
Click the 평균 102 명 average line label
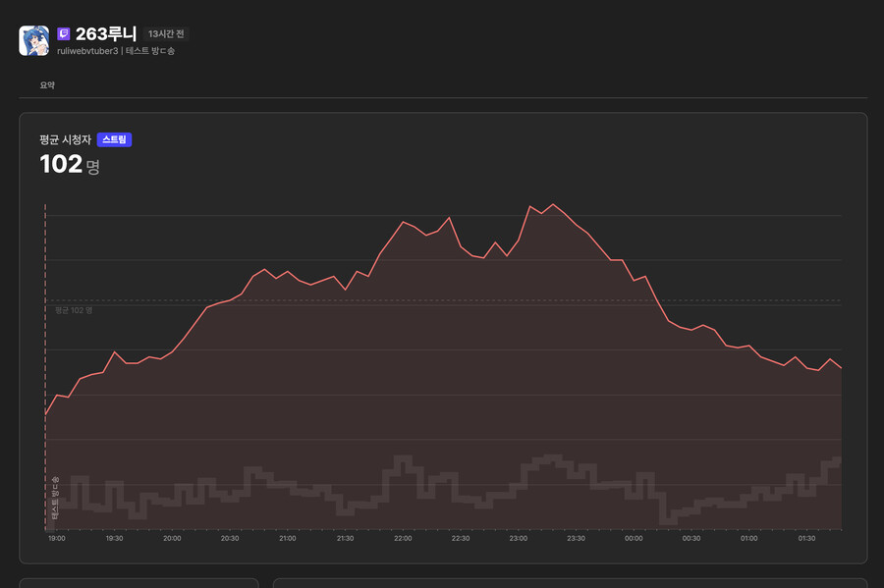(x=73, y=310)
